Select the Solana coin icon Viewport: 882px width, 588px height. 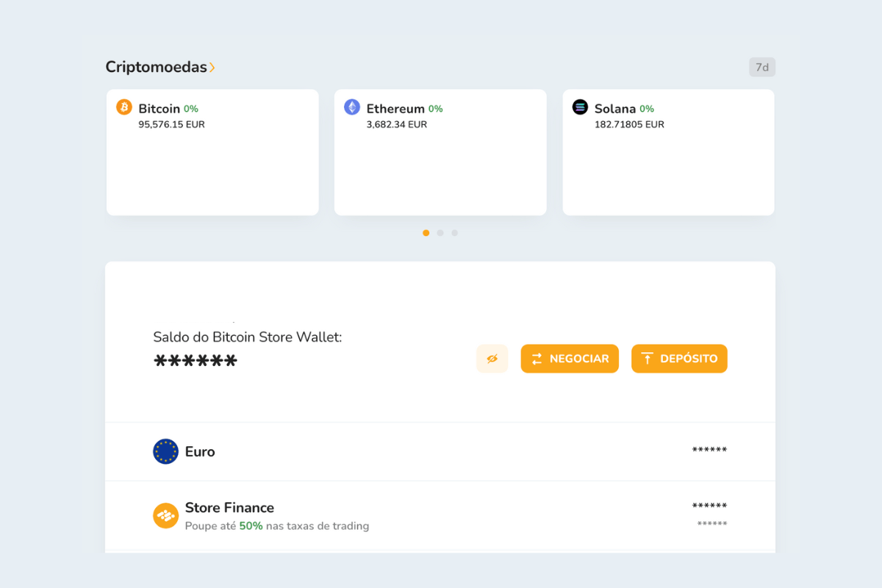pyautogui.click(x=579, y=107)
